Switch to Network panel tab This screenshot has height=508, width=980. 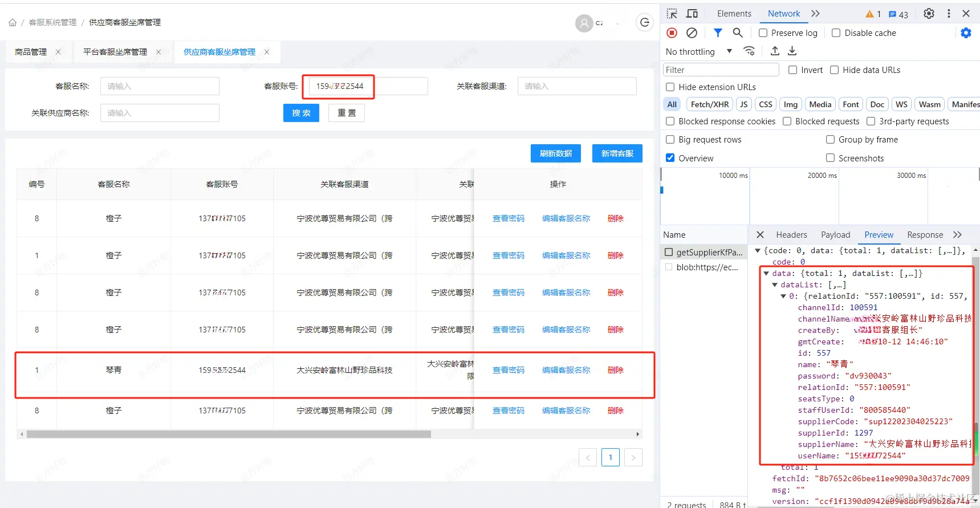[x=784, y=14]
